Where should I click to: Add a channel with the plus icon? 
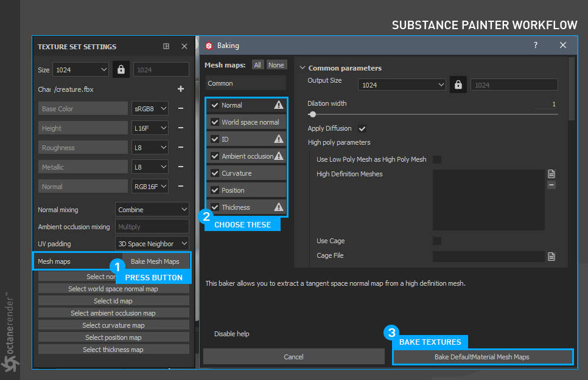[181, 89]
